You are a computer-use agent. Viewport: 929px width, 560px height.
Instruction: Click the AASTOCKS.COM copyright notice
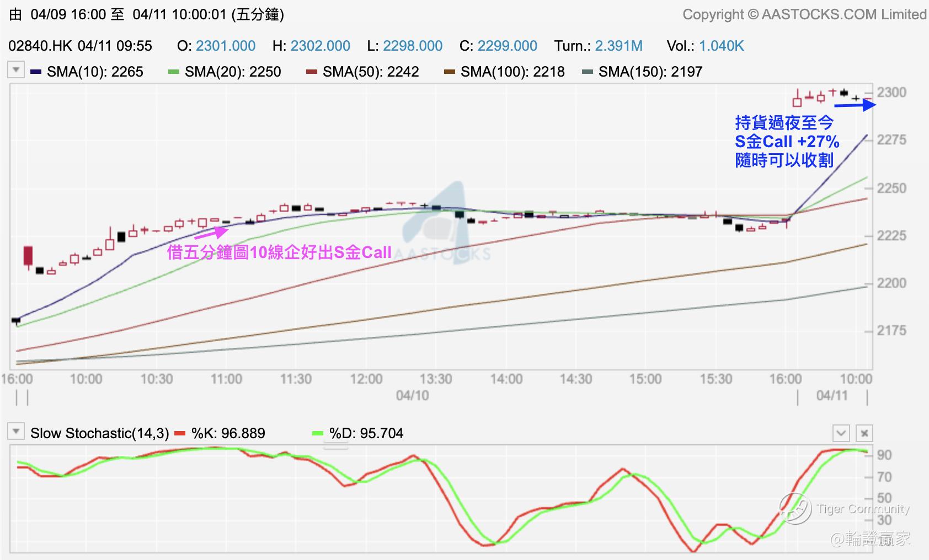804,14
